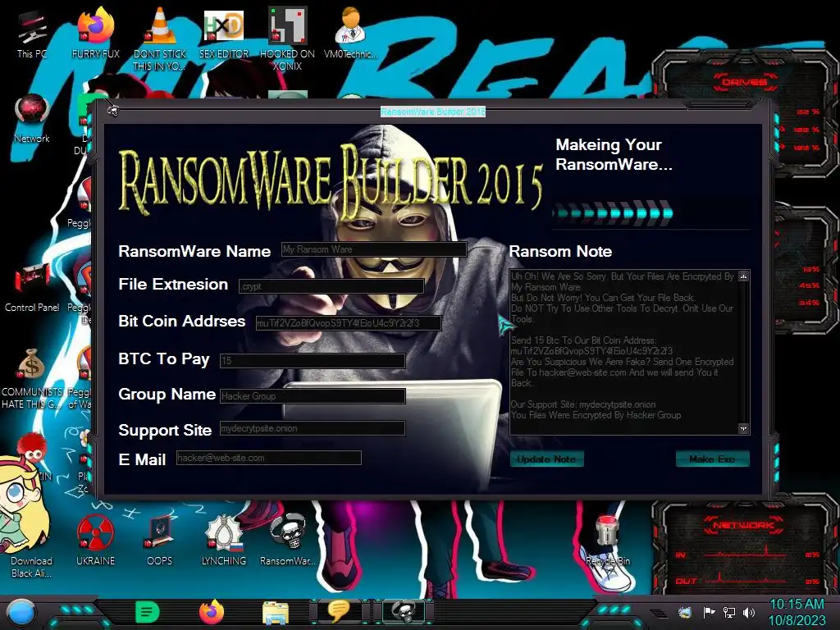Screen dimensions: 840x630
Task: Click the E Mail input field
Action: [269, 458]
